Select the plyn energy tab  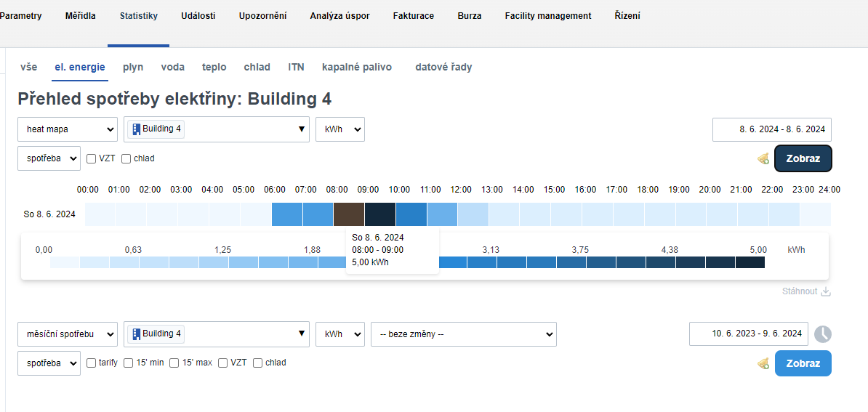(133, 67)
